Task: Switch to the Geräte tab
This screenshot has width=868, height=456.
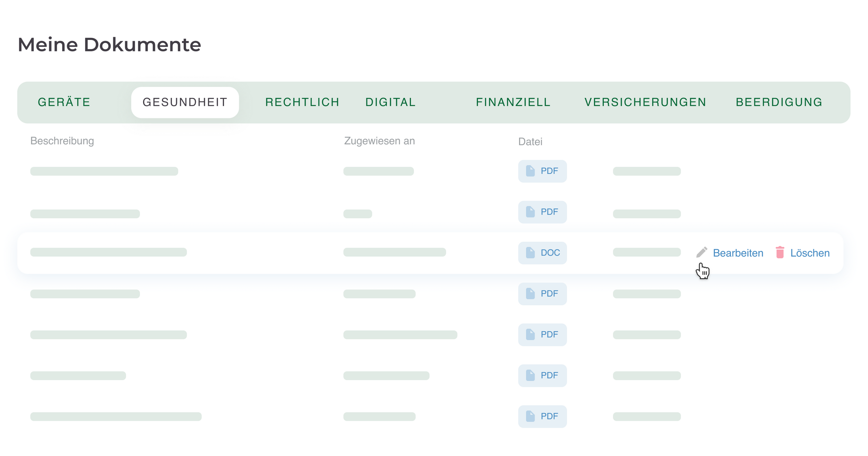Action: pyautogui.click(x=64, y=102)
